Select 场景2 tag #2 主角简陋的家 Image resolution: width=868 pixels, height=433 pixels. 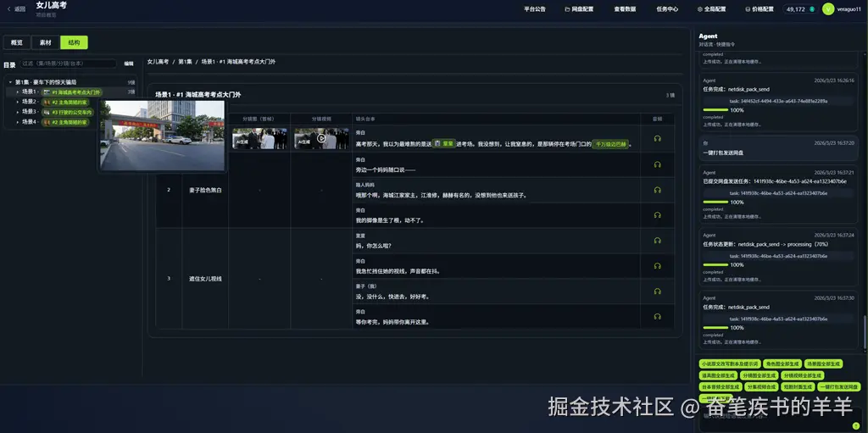(x=65, y=102)
